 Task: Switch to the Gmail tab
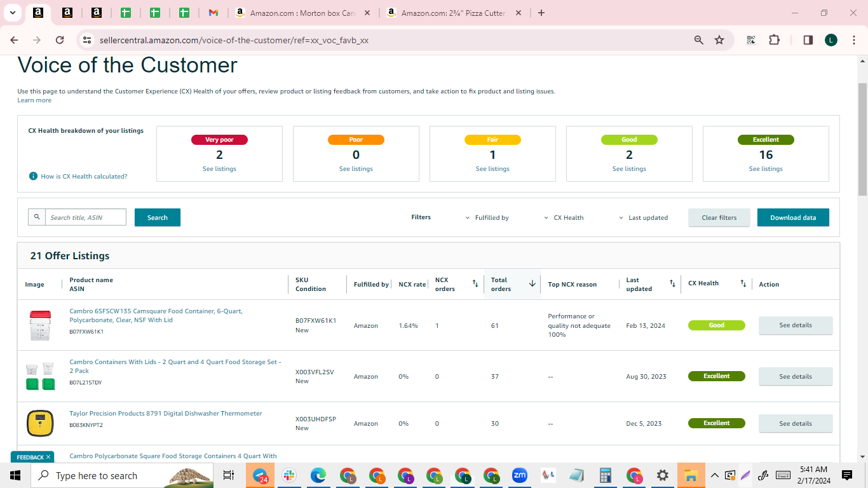(214, 13)
